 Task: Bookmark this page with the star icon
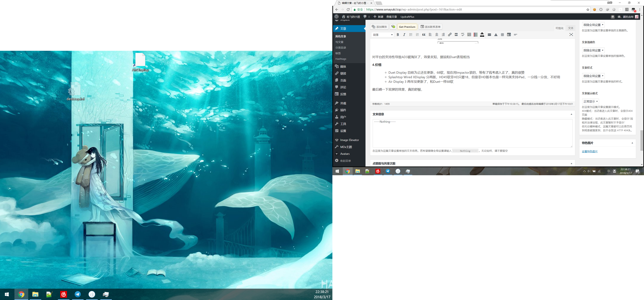tap(588, 10)
